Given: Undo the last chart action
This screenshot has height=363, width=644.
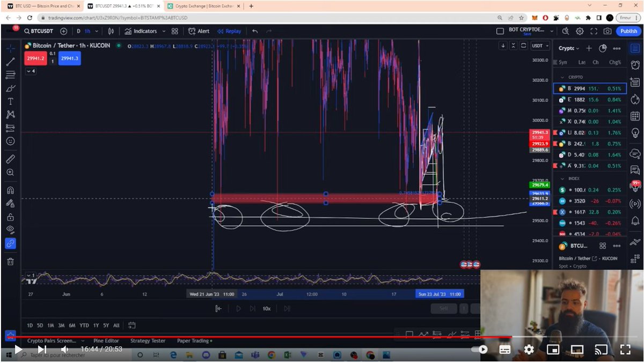Looking at the screenshot, I should tap(255, 31).
